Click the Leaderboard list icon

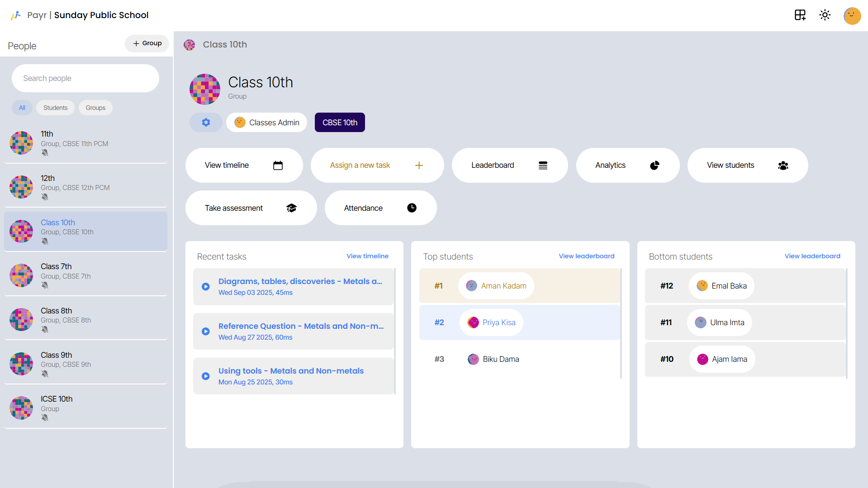point(543,166)
